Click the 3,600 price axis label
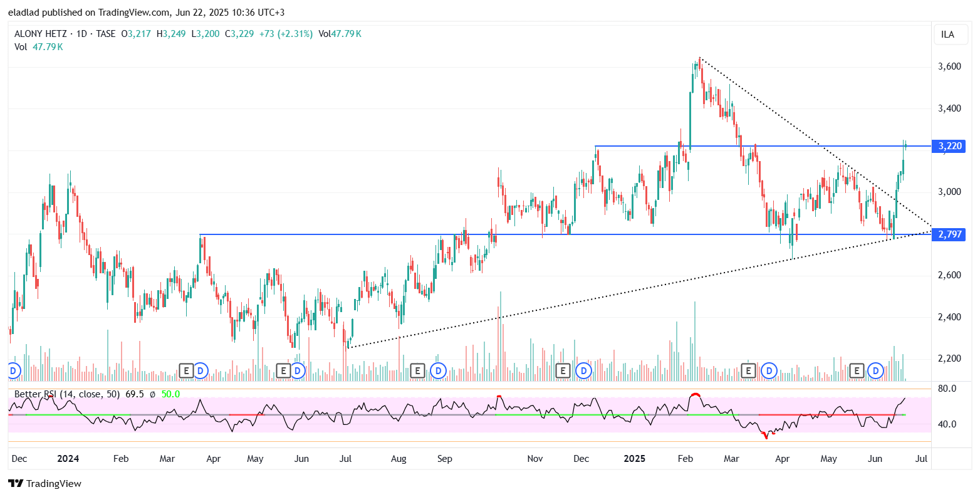980x497 pixels. pyautogui.click(x=951, y=66)
